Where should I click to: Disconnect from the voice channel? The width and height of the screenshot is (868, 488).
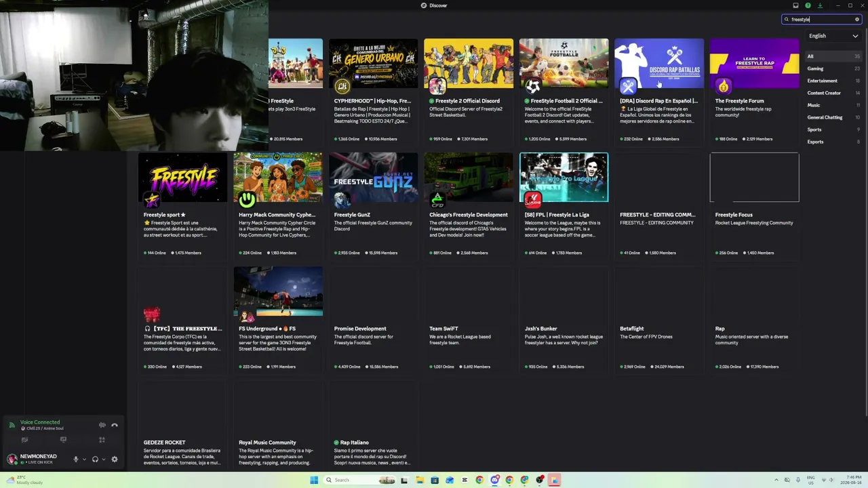pyautogui.click(x=115, y=425)
